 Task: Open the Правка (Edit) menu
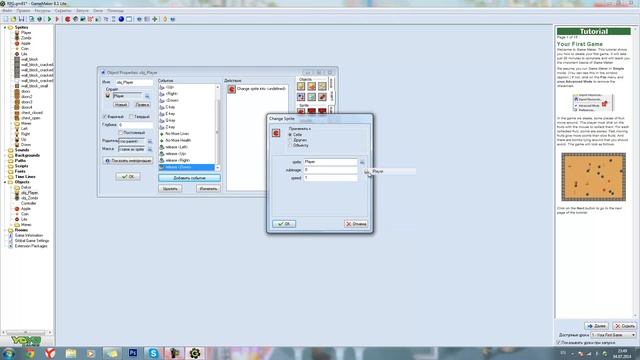23,11
